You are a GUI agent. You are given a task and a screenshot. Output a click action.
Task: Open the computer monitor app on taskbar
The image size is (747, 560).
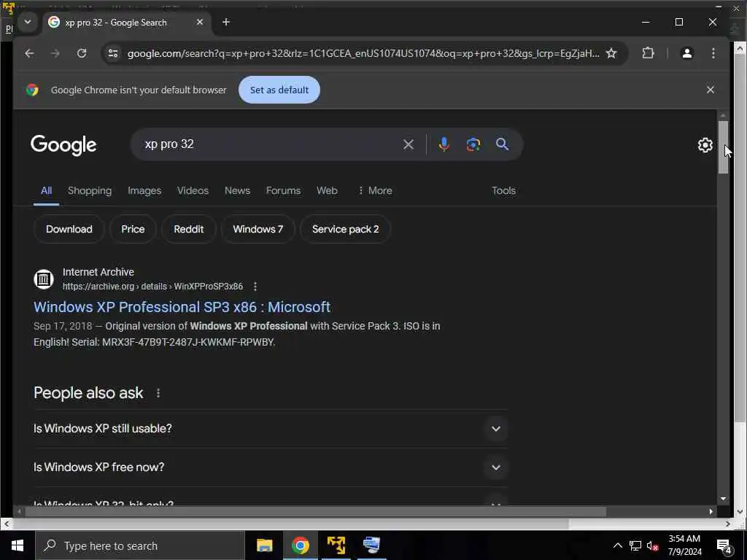[x=371, y=545]
